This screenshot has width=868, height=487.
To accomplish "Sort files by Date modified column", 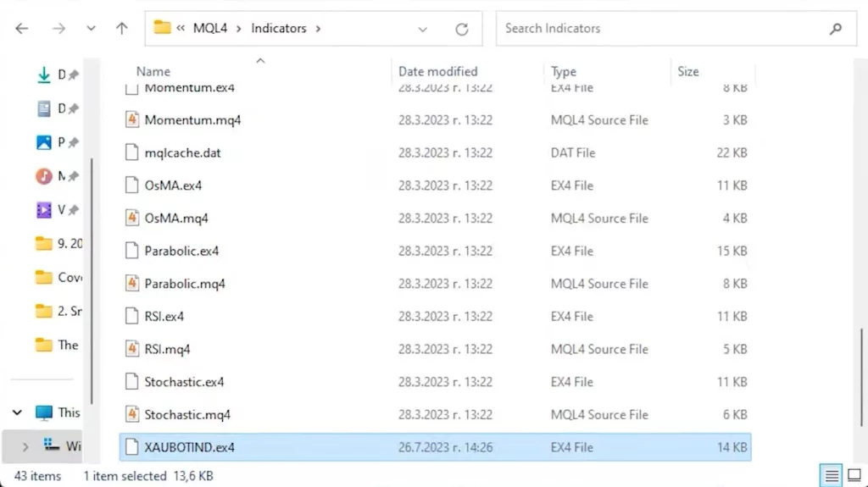I will 438,72.
